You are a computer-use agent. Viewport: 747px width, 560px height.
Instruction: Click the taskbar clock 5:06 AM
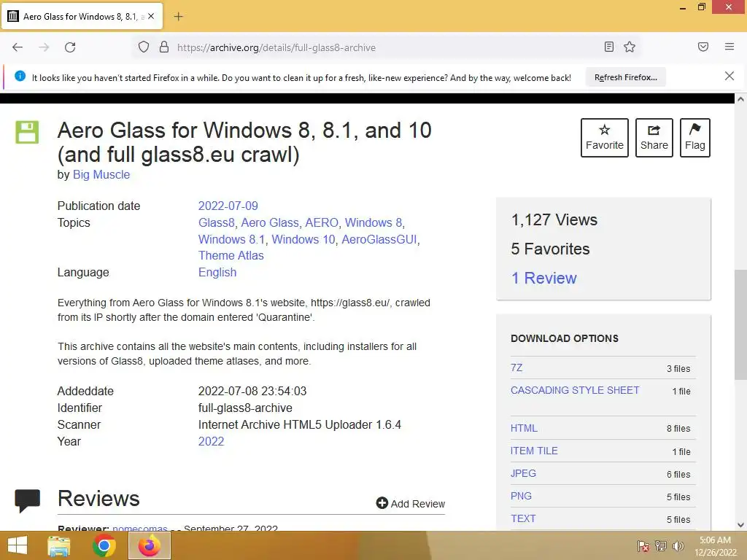715,540
